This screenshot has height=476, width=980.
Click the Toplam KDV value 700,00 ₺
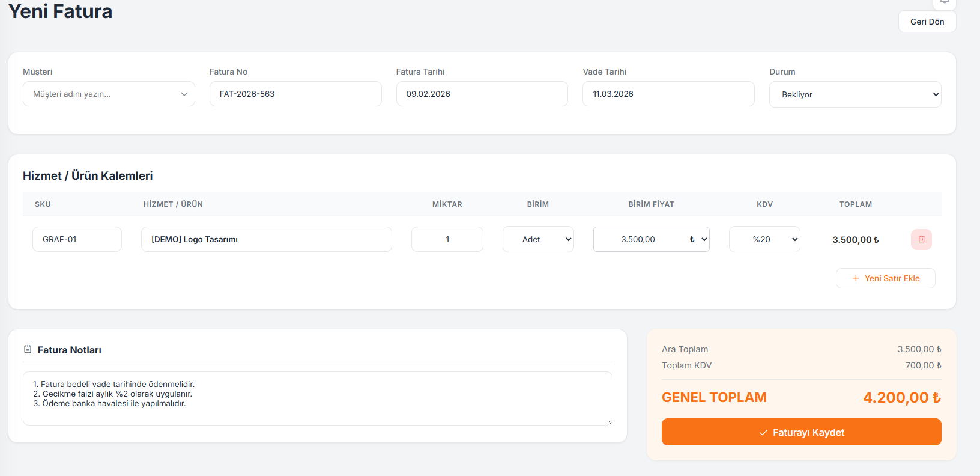(x=923, y=365)
